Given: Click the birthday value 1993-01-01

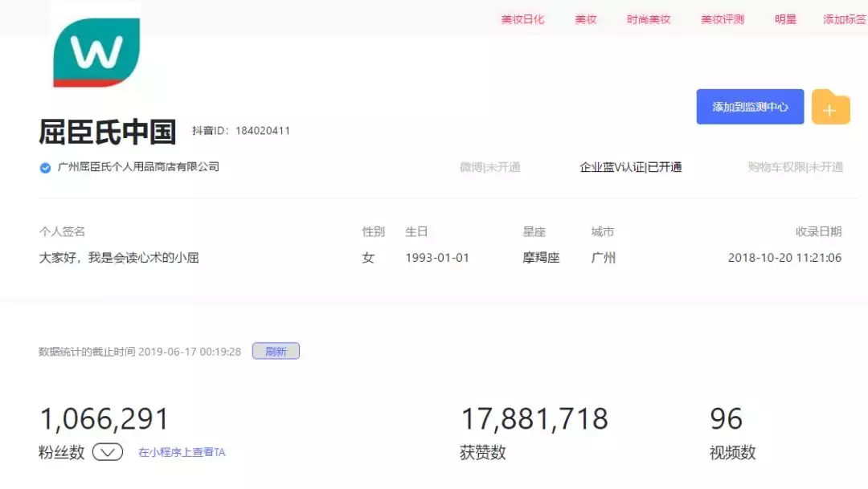Looking at the screenshot, I should pos(436,258).
